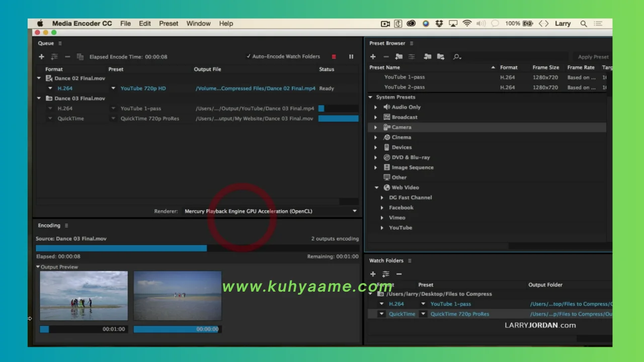Collapse the Web Video preset group
This screenshot has width=644, height=362.
(376, 188)
